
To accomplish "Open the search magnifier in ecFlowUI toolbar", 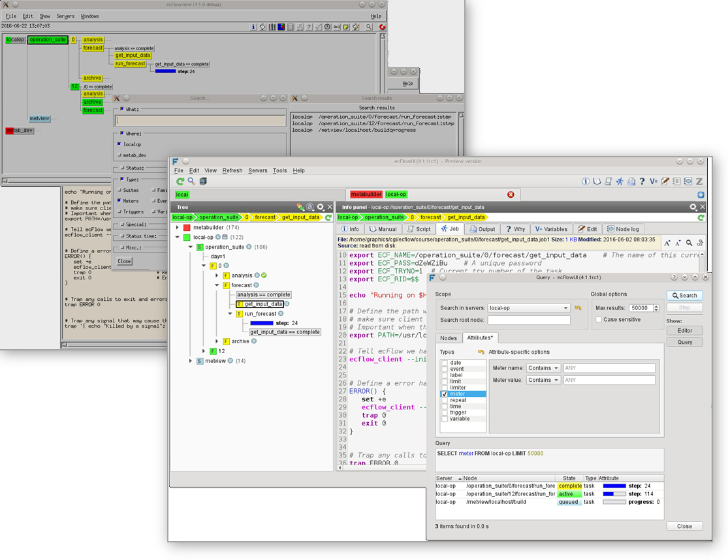I will [x=191, y=181].
